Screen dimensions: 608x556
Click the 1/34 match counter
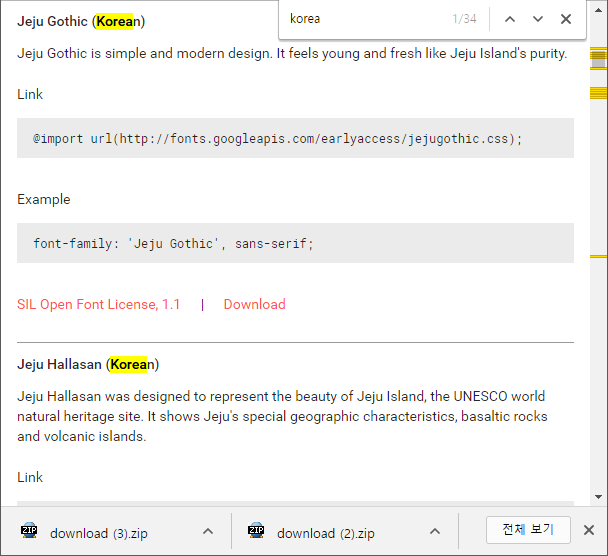click(x=464, y=19)
